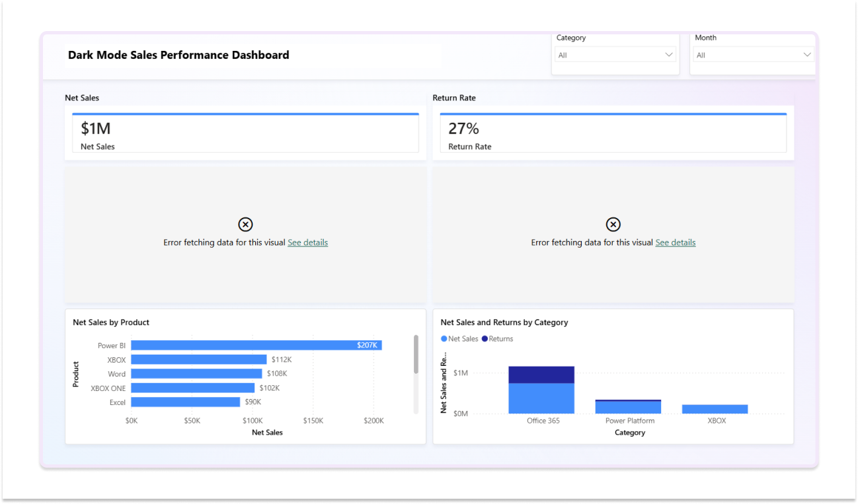
Task: Click the $112K data label
Action: point(282,359)
